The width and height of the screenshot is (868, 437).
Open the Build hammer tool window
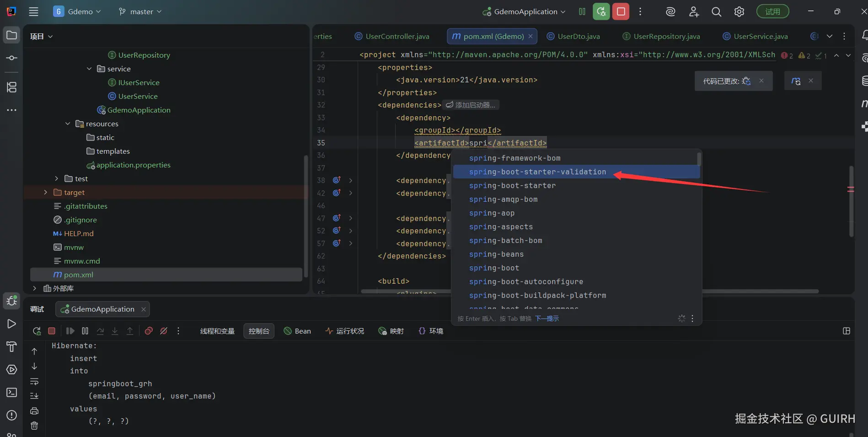[x=12, y=346]
